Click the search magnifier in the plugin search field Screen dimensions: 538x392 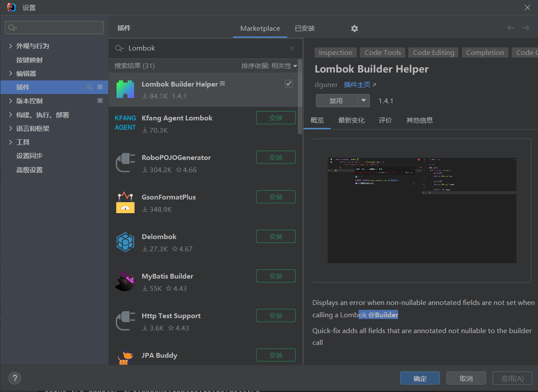click(119, 48)
